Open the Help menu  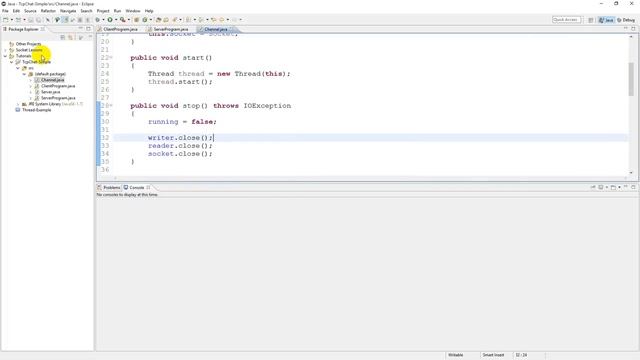pos(149,11)
